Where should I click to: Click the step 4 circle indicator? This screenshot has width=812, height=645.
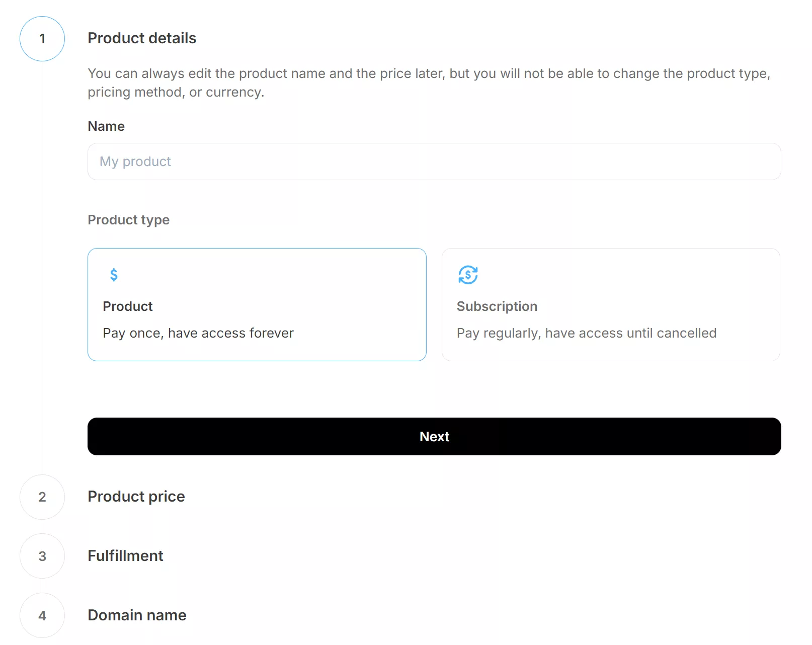(x=42, y=615)
